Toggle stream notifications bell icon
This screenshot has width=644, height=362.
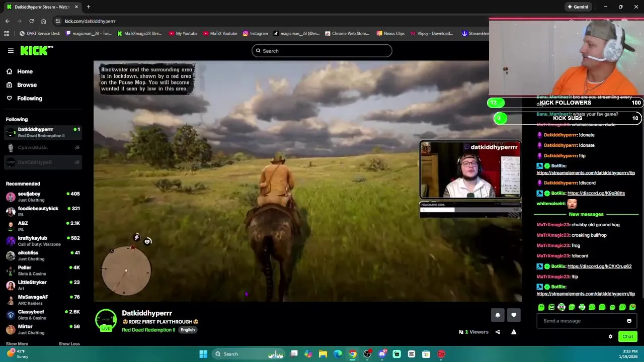pos(498,315)
